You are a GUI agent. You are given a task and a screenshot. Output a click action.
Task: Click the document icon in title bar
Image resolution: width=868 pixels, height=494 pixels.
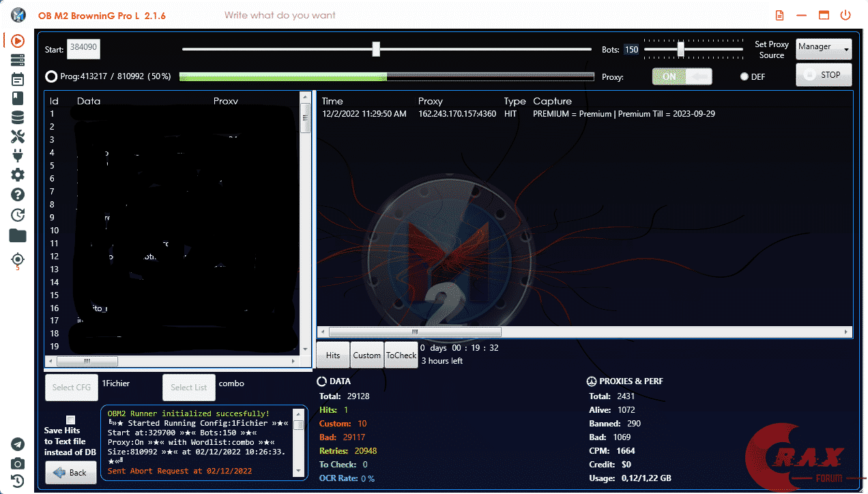tap(780, 15)
